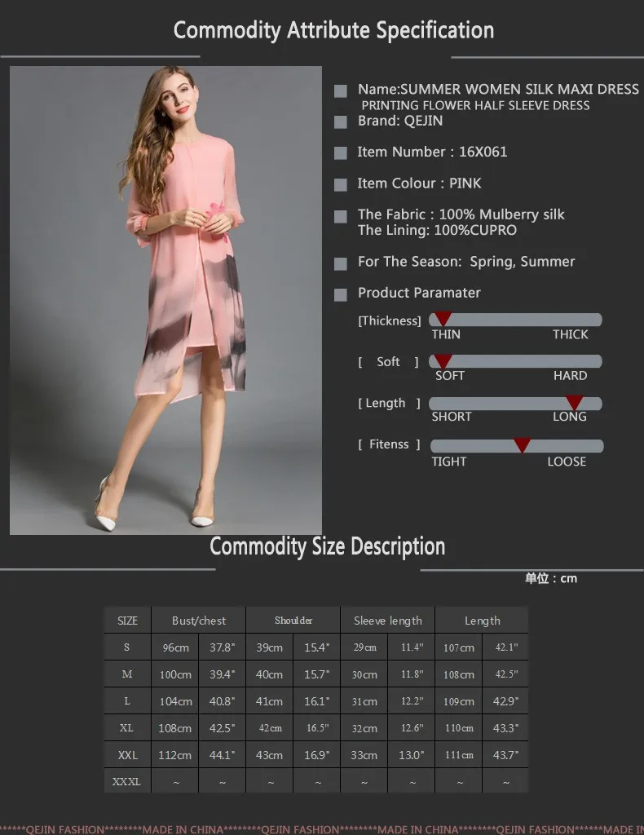Click the red marker on Fitenss slider
This screenshot has height=835, width=644.
click(x=522, y=445)
